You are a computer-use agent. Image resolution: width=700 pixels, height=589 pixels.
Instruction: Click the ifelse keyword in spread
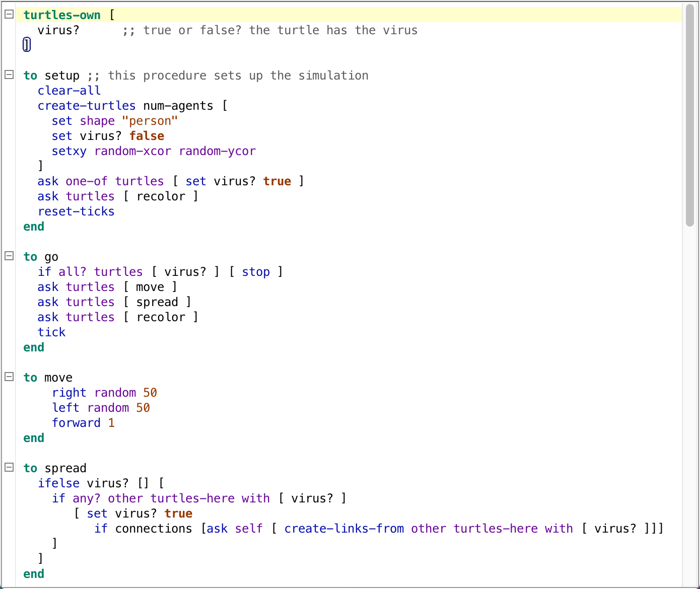[58, 483]
